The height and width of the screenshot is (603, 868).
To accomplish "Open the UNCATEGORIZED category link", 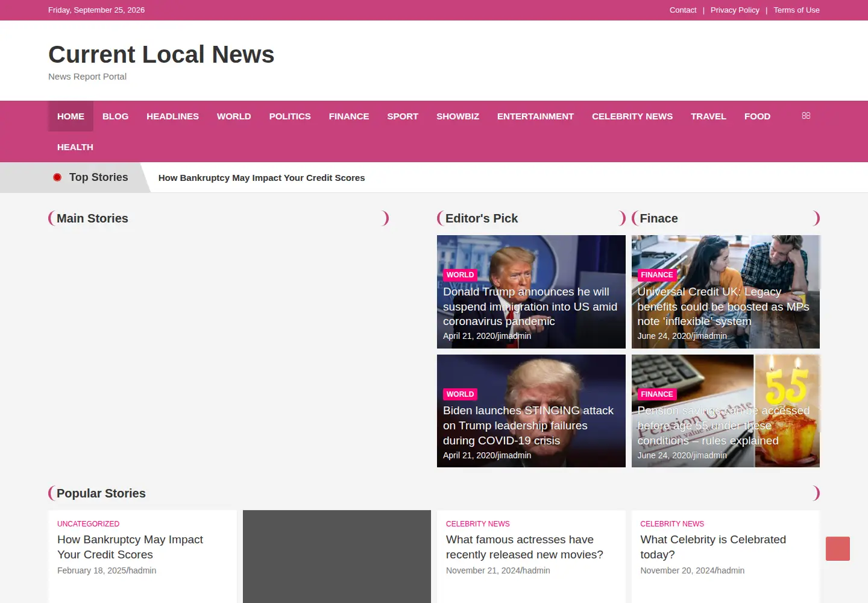I will click(x=88, y=524).
